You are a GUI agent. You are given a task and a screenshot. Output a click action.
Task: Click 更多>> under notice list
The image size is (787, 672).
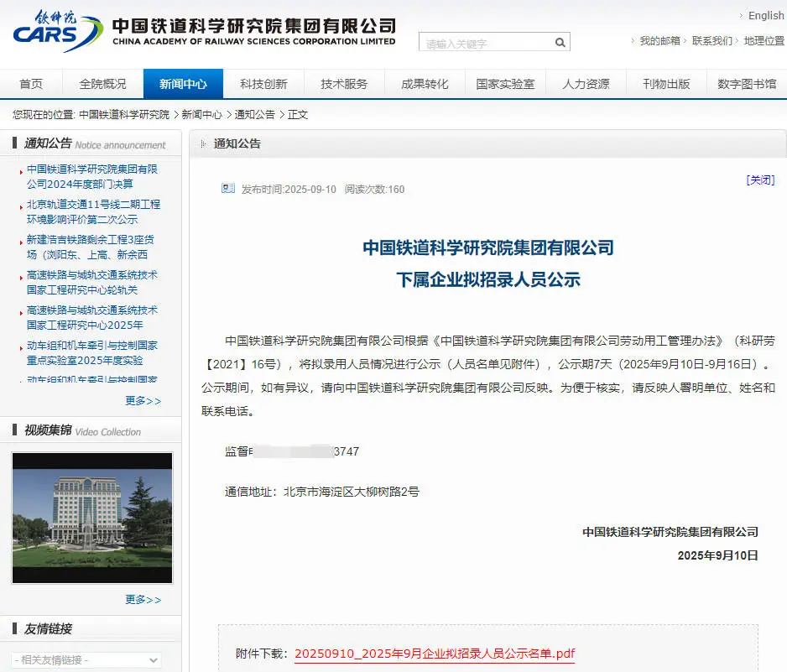(x=143, y=400)
